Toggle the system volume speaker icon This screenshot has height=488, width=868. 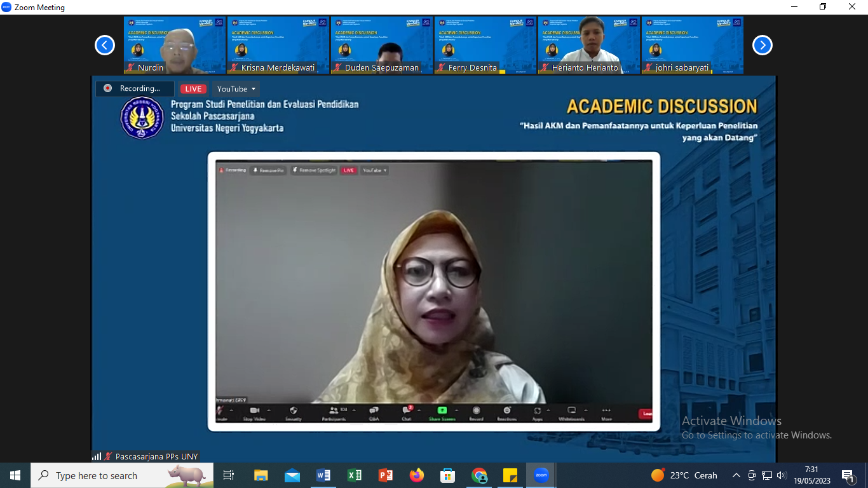click(x=782, y=475)
